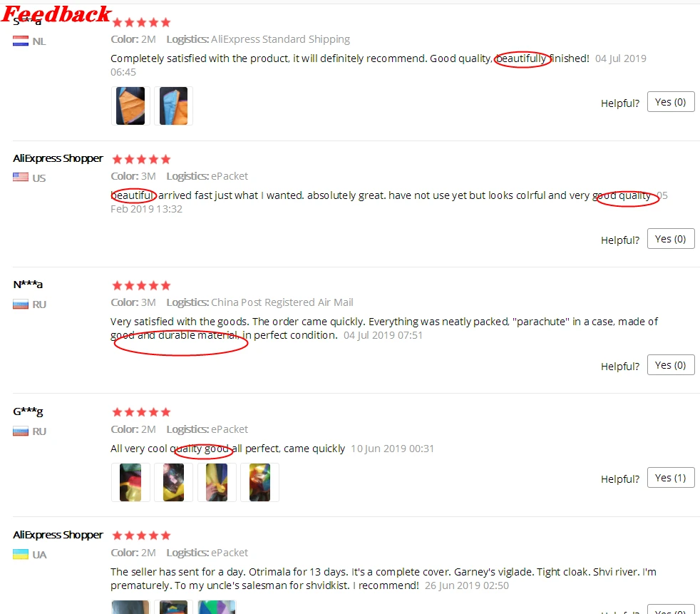Image resolution: width=700 pixels, height=614 pixels.
Task: Click the AliExpress Shopper name from US
Action: point(58,158)
